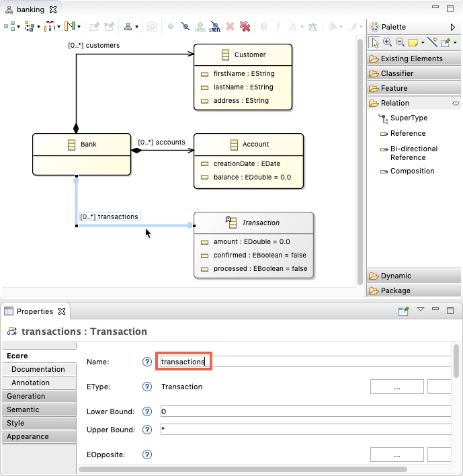The height and width of the screenshot is (476, 463).
Task: Open the Pin tool dropdown in Palette
Action: click(455, 43)
